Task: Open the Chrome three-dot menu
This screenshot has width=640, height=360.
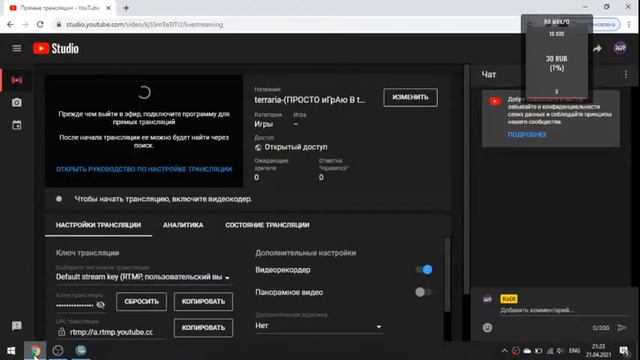Action: [x=629, y=24]
